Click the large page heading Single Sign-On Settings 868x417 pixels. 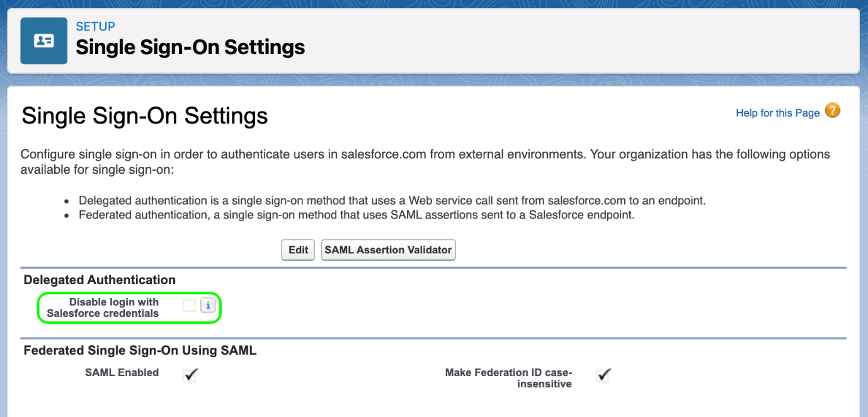(x=145, y=116)
